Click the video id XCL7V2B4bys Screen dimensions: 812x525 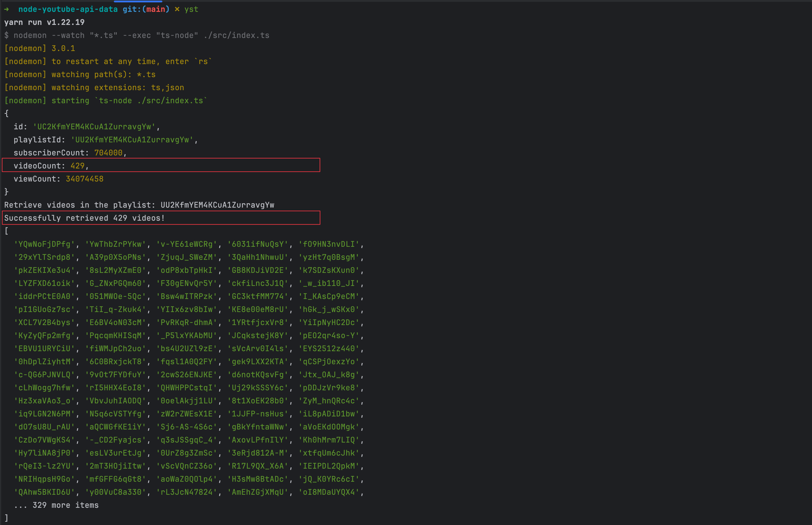coord(45,322)
